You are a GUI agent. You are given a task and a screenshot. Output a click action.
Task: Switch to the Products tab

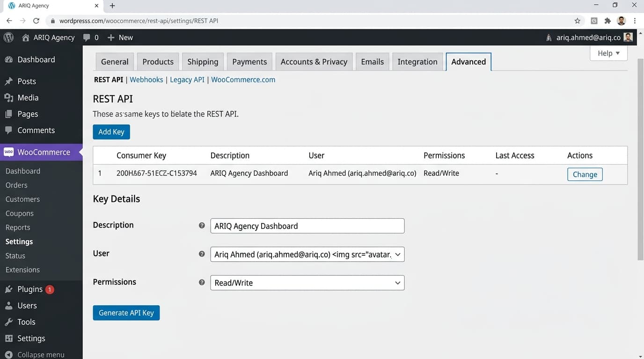pos(158,62)
